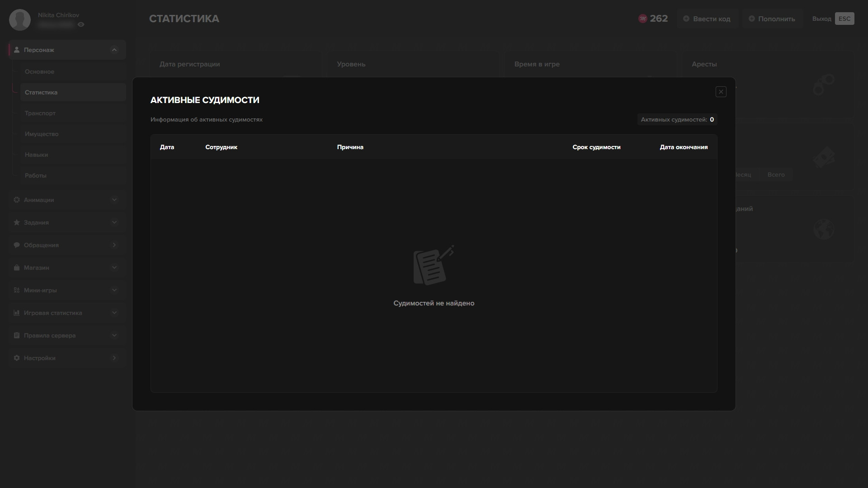Click the Игровая статистика chart icon
This screenshot has width=868, height=488.
pyautogui.click(x=17, y=313)
